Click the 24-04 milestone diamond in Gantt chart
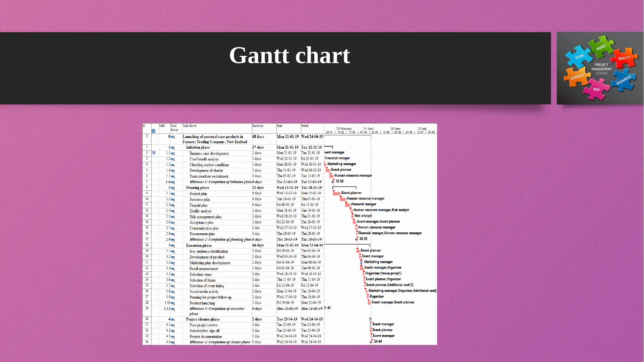 [x=371, y=342]
